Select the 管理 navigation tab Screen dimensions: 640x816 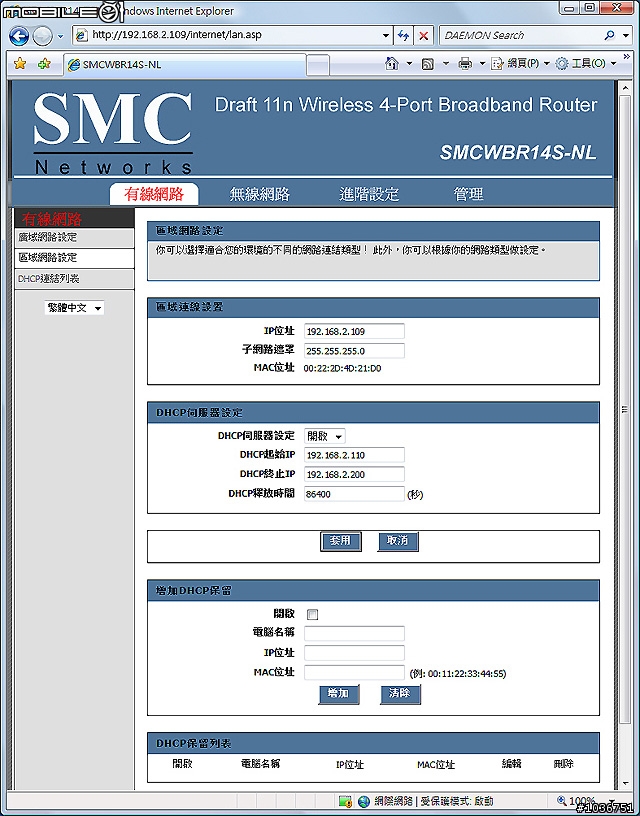click(468, 194)
